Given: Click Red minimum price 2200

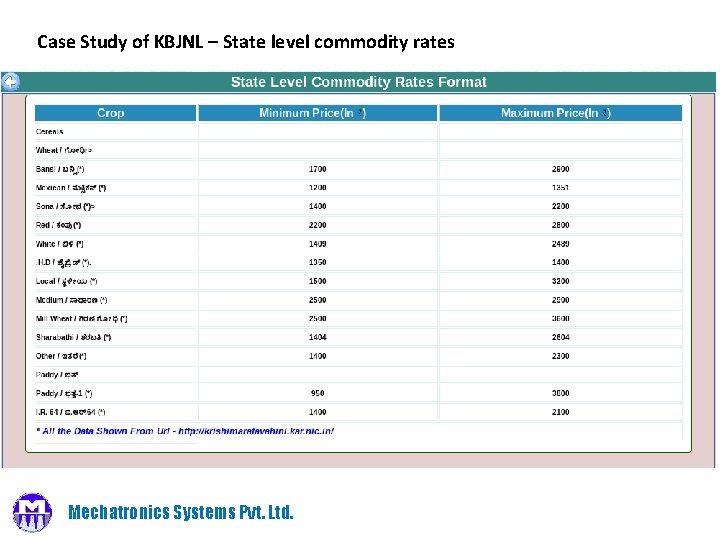Looking at the screenshot, I should point(317,225).
